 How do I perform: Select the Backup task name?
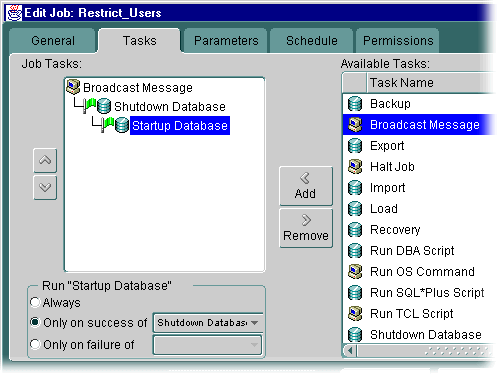point(390,104)
